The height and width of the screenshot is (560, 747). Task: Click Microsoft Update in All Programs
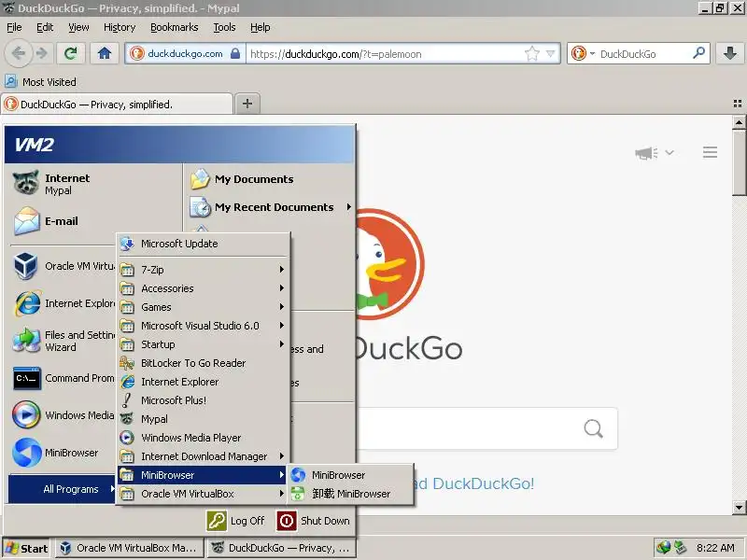click(x=204, y=244)
